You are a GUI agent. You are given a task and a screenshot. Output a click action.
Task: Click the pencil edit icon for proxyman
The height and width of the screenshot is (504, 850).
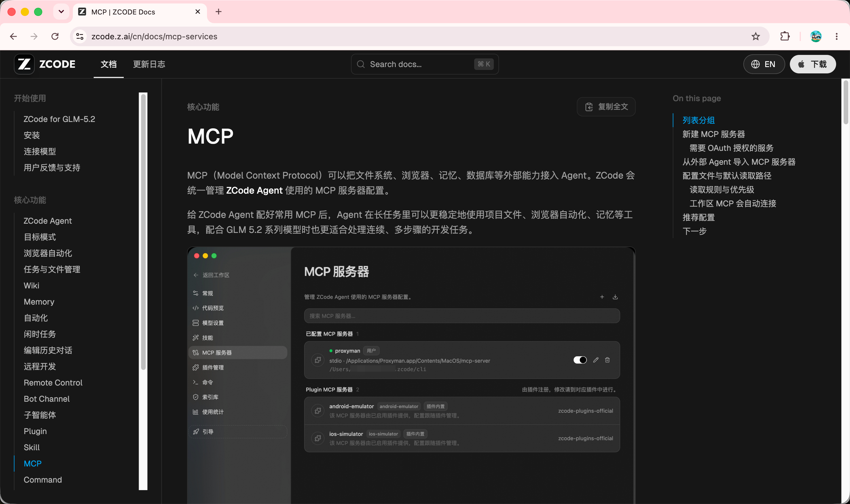coord(596,360)
